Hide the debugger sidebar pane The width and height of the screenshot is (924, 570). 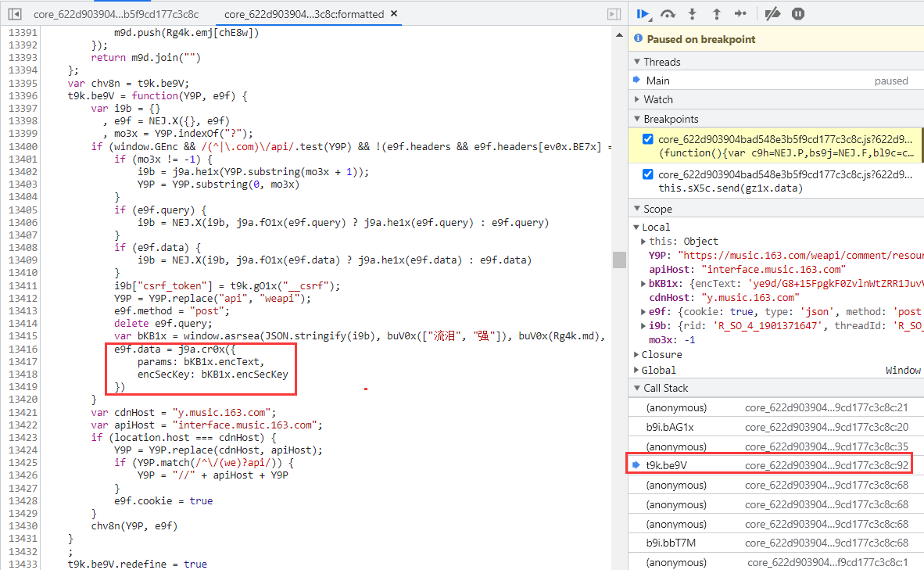(x=614, y=14)
